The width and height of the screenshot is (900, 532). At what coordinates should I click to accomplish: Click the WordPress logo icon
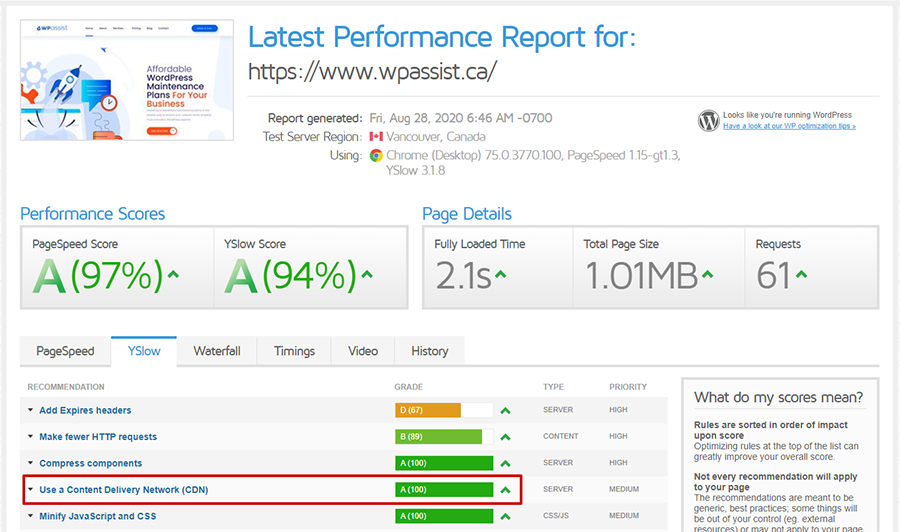click(x=708, y=121)
